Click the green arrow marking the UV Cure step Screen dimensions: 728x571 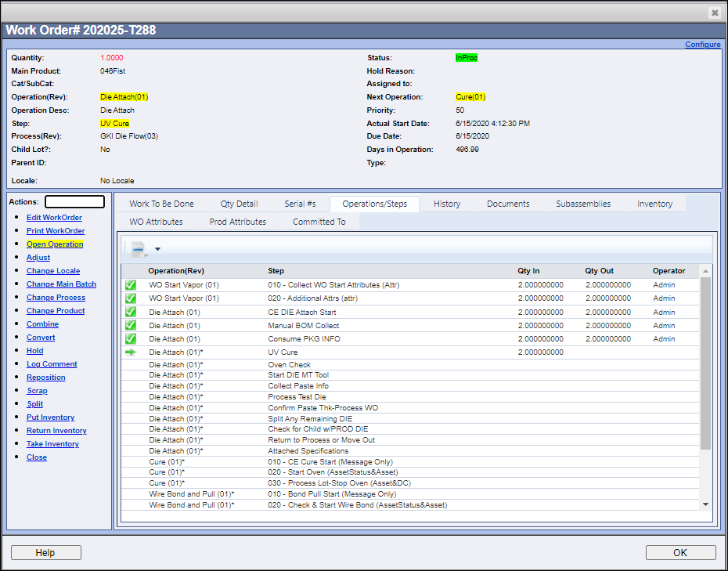(x=129, y=352)
